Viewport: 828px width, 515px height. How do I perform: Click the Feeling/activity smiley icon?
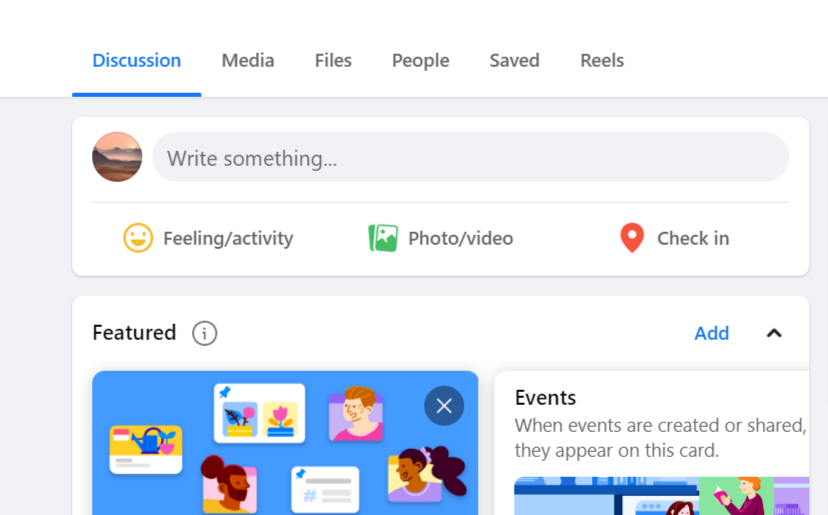[138, 238]
